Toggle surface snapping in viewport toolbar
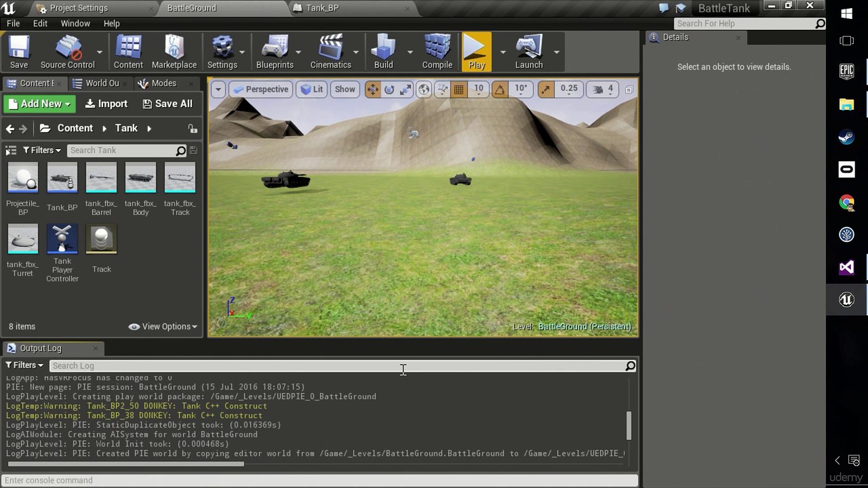This screenshot has width=868, height=488. coord(442,89)
